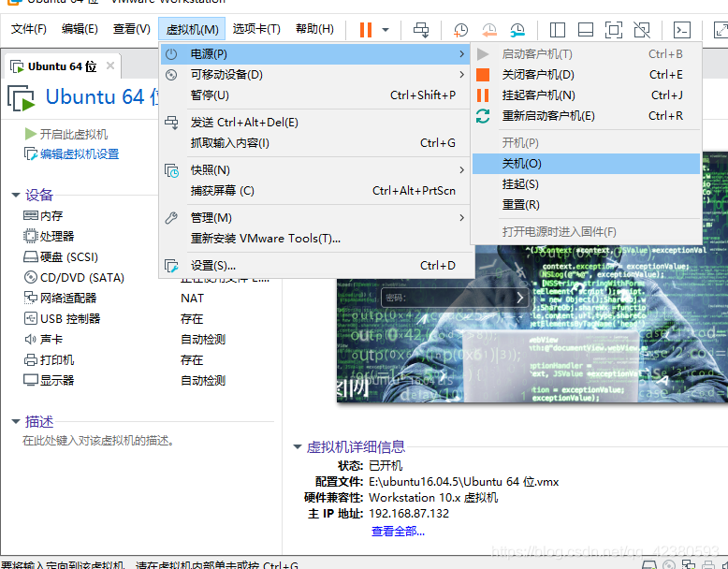Choose 暂停(U) in the VM menu
728x569 pixels.
coord(315,95)
